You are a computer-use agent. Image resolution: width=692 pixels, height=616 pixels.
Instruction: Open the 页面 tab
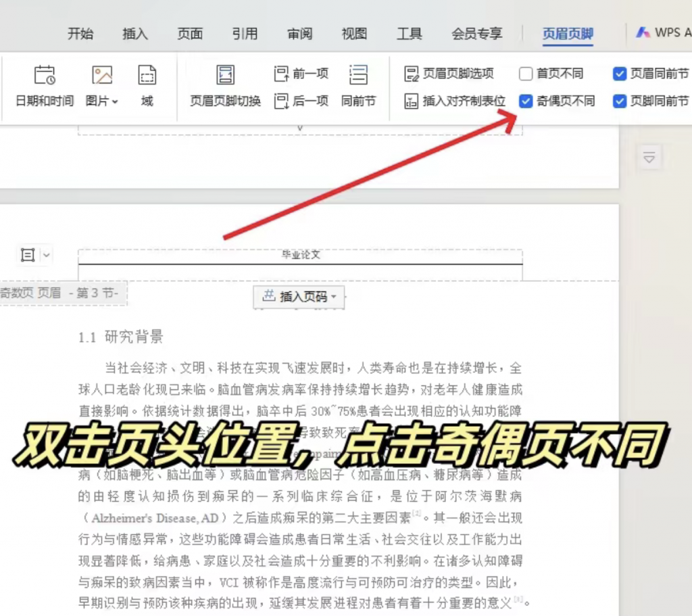coord(190,34)
